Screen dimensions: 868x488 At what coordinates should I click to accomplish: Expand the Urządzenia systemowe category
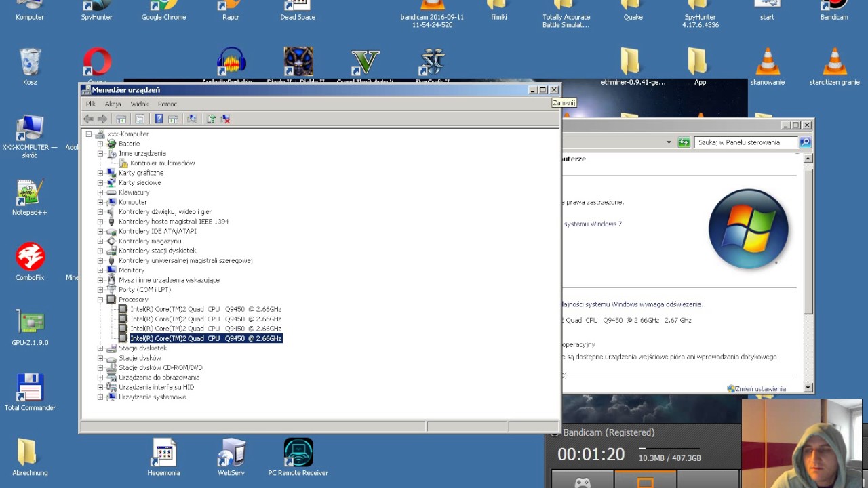(x=100, y=397)
